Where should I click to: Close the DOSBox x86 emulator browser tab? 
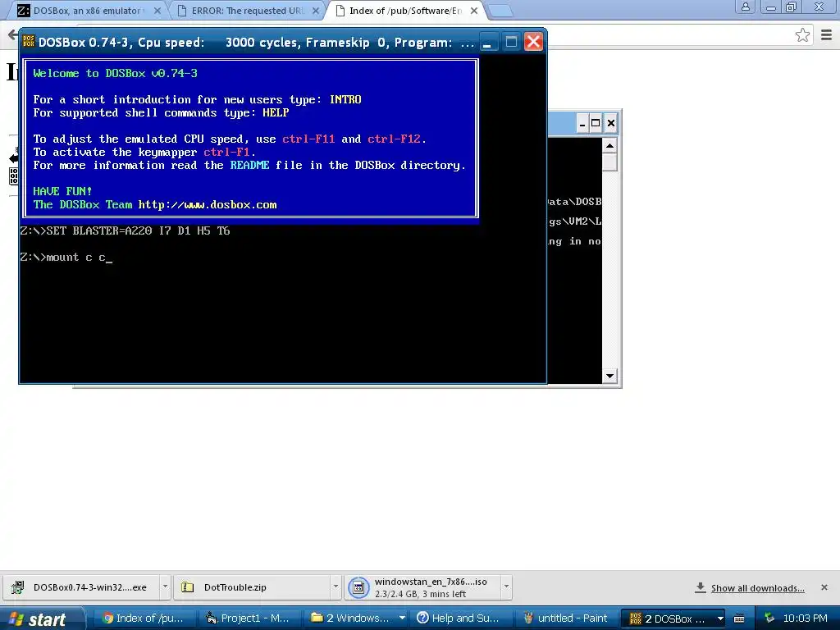tap(157, 10)
